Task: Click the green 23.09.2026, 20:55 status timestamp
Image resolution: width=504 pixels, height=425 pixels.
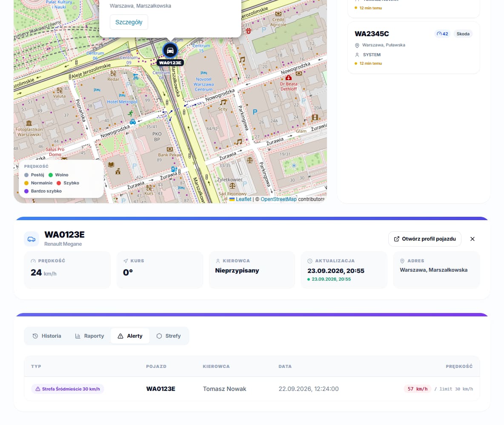Action: (331, 279)
